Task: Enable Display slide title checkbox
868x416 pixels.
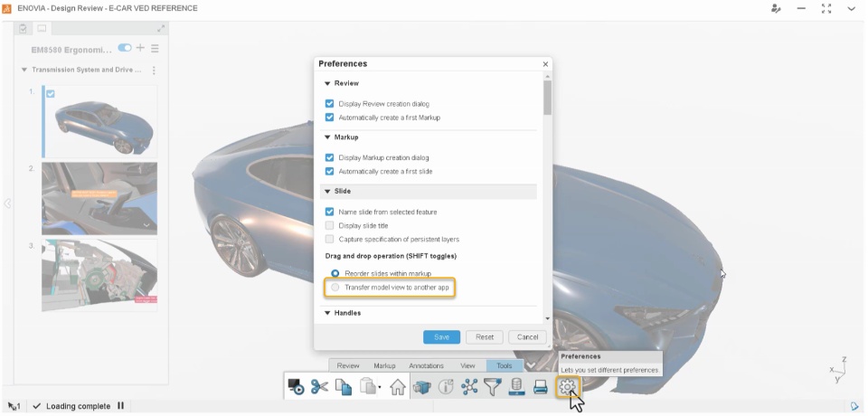Action: coord(330,225)
